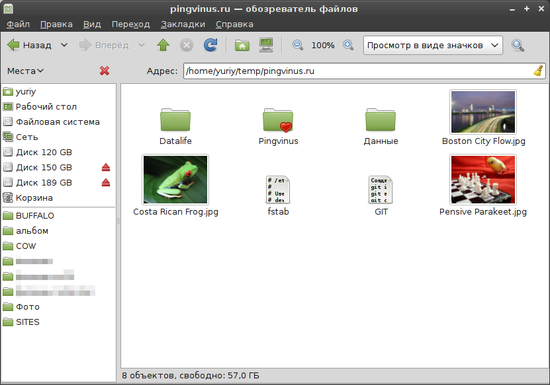This screenshot has width=550, height=385.
Task: Select Диск 150 GB in sidebar
Action: tap(59, 167)
